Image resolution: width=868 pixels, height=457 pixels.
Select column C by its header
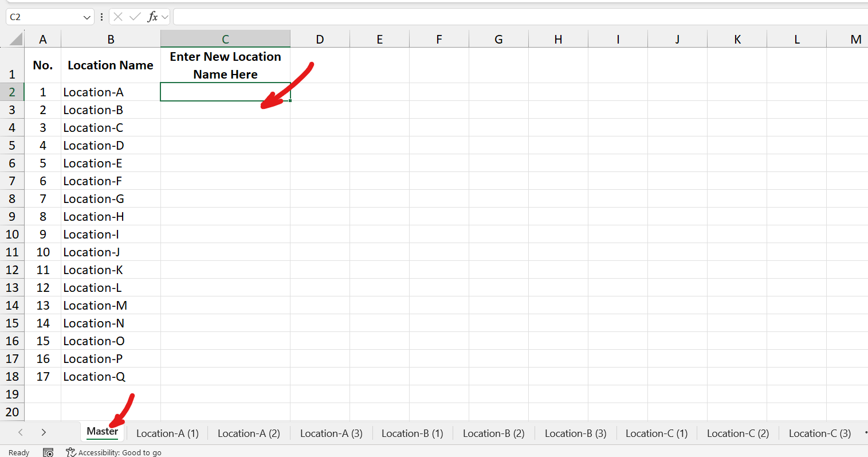point(225,38)
